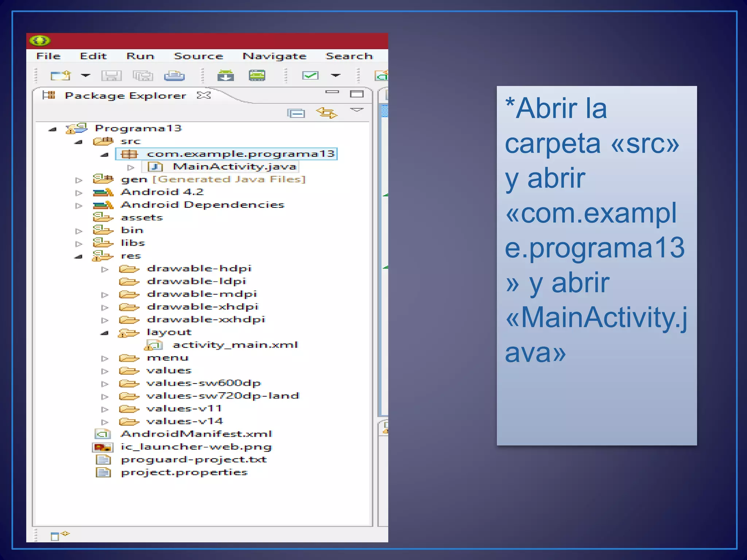This screenshot has height=560, width=747.
Task: Expand Android Dependencies
Action: (x=79, y=206)
